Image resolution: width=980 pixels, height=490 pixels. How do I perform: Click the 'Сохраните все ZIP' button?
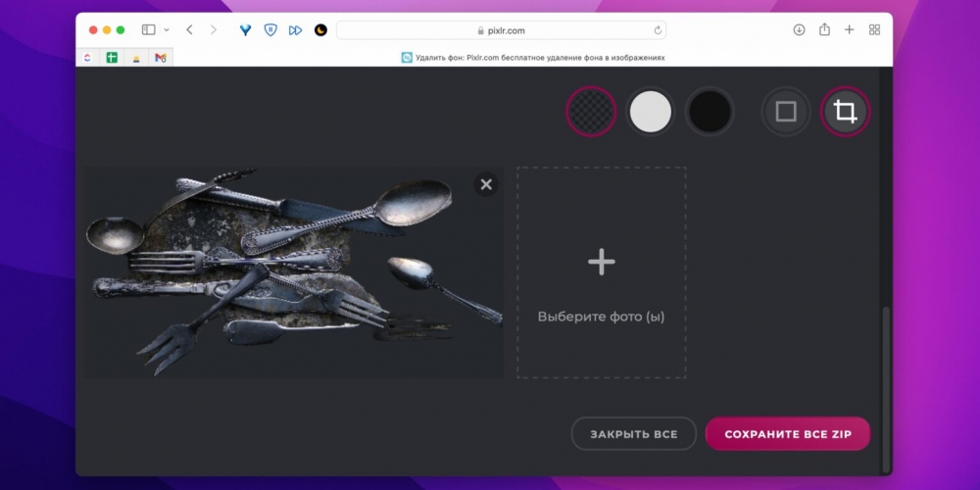tap(788, 434)
